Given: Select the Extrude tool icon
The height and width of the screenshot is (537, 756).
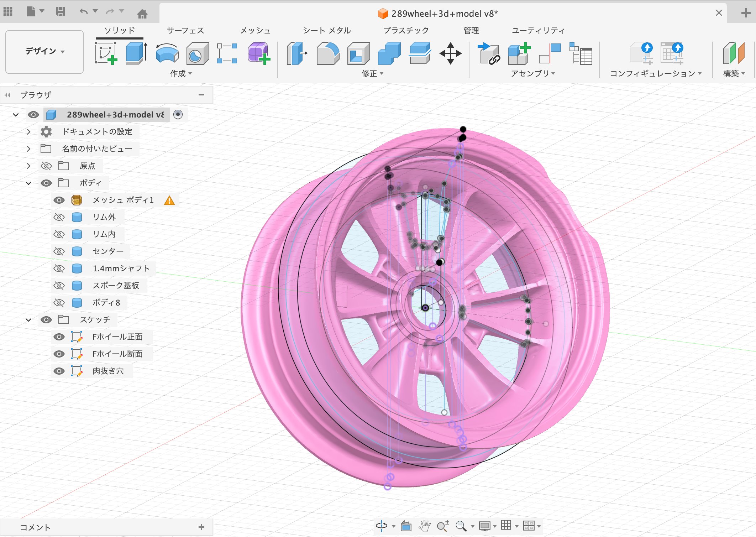Looking at the screenshot, I should pyautogui.click(x=136, y=53).
